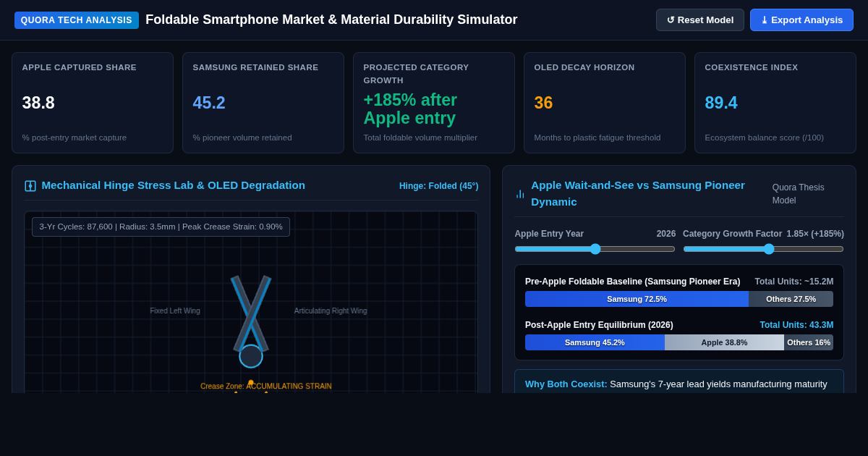Click the 'Hinge: Folded (45°)' status text
Viewport: 868px width, 456px height.
tap(438, 186)
